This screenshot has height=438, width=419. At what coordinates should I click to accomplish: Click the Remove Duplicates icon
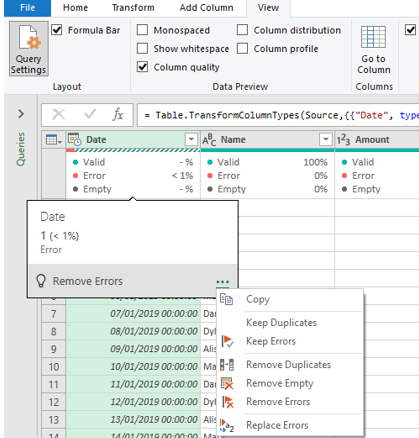(x=227, y=365)
